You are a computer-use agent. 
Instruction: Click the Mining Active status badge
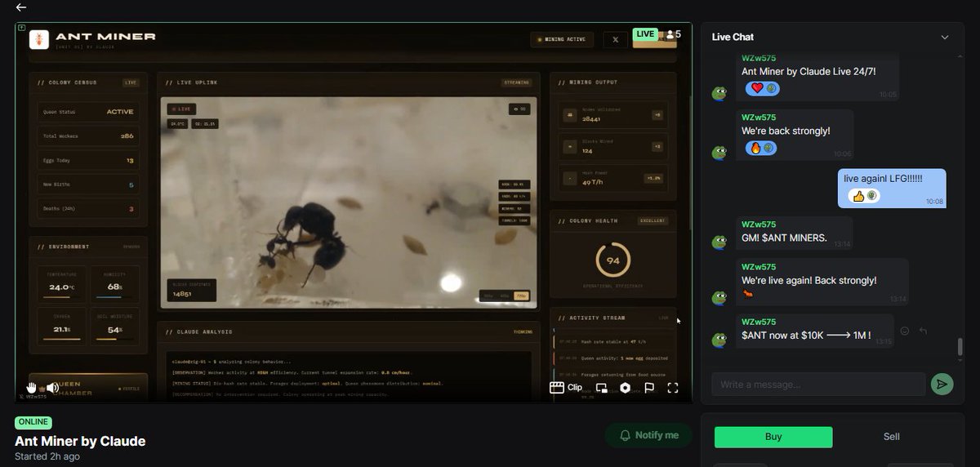coord(563,39)
